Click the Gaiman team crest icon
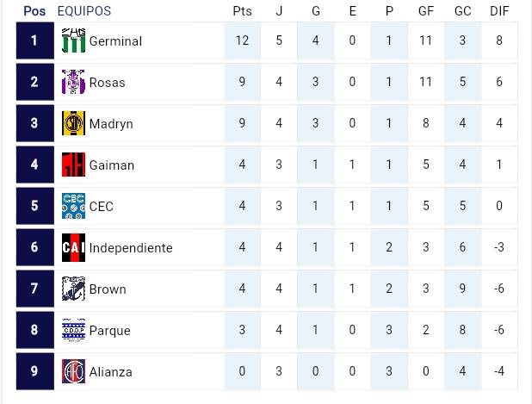This screenshot has height=404, width=532. click(73, 165)
